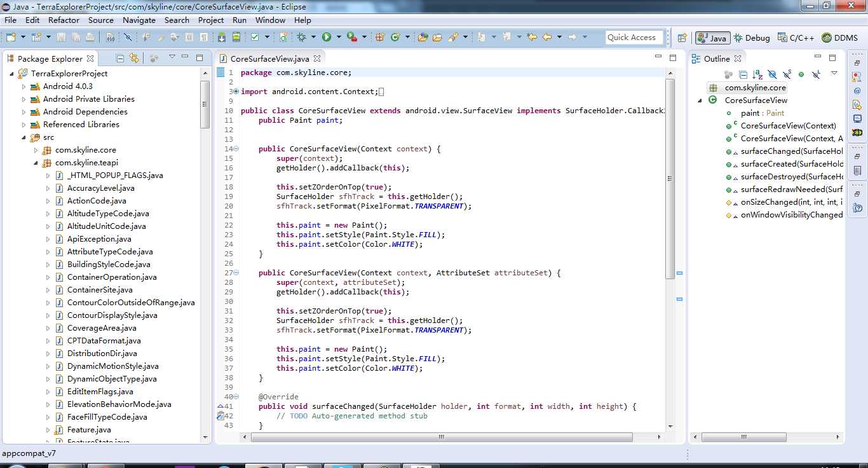This screenshot has height=468, width=868.
Task: Click the New Java Class toolbar icon
Action: click(x=395, y=38)
